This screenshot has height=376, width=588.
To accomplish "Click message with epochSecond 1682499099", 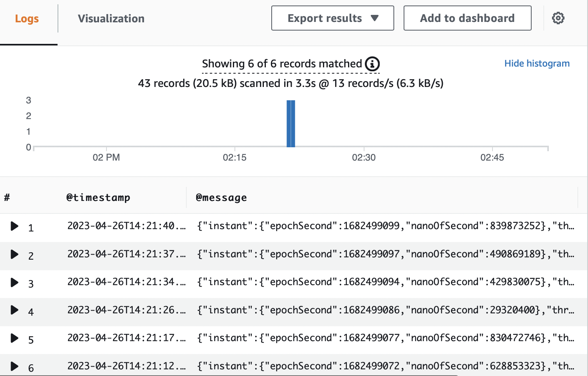I will coord(386,226).
